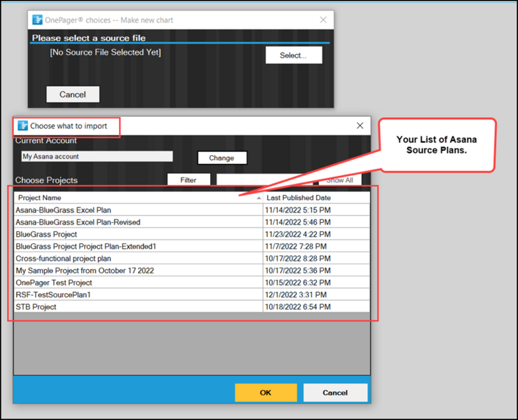
Task: Change the current Asana account
Action: pyautogui.click(x=221, y=158)
